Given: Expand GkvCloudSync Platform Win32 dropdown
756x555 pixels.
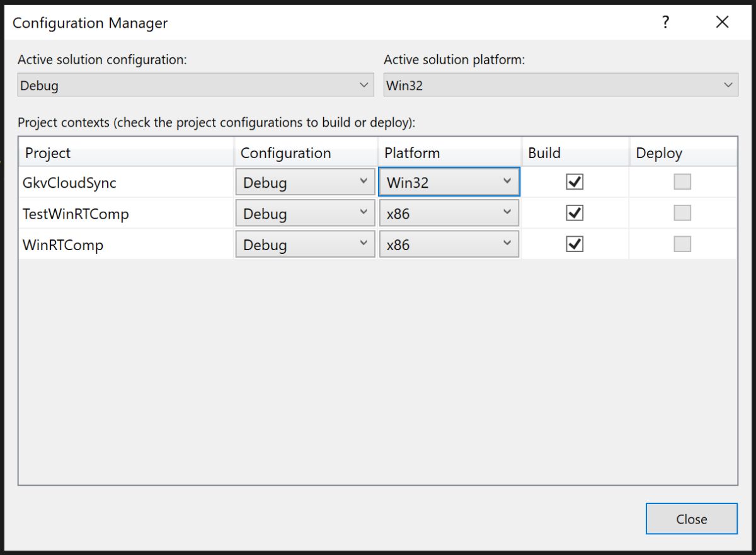Looking at the screenshot, I should 449,183.
